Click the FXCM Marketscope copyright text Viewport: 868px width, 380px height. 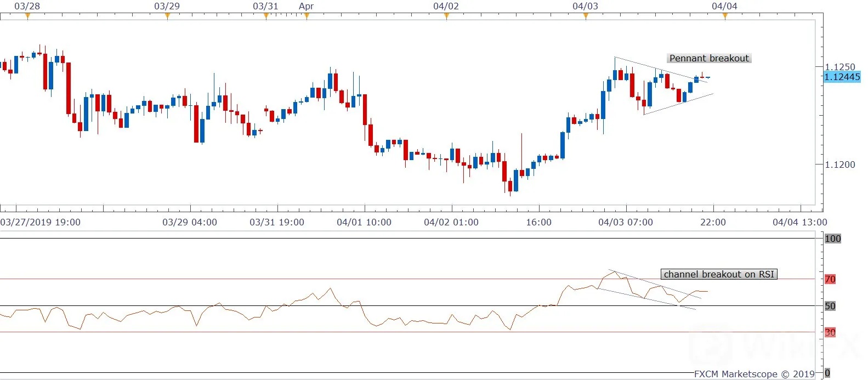tap(754, 374)
